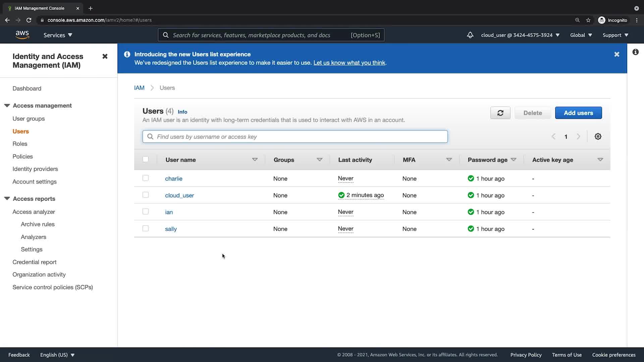This screenshot has width=644, height=362.
Task: Close the IAM navigation sidebar
Action: [x=105, y=56]
